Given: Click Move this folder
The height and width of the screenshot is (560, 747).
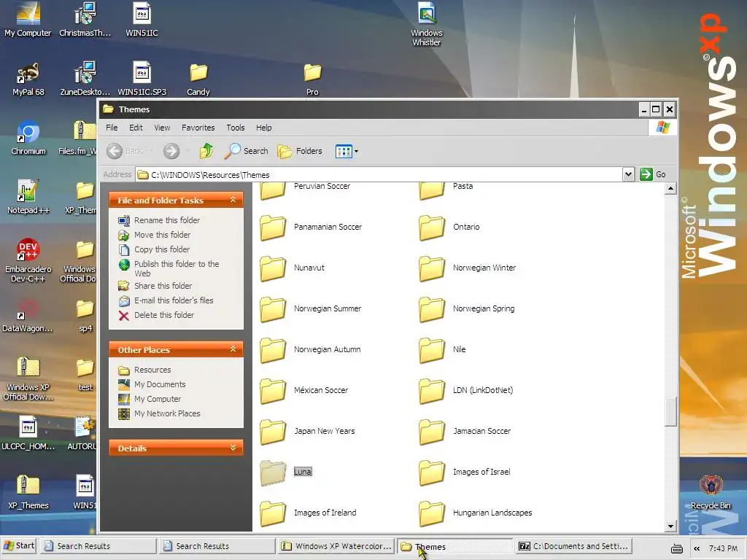Looking at the screenshot, I should click(162, 235).
